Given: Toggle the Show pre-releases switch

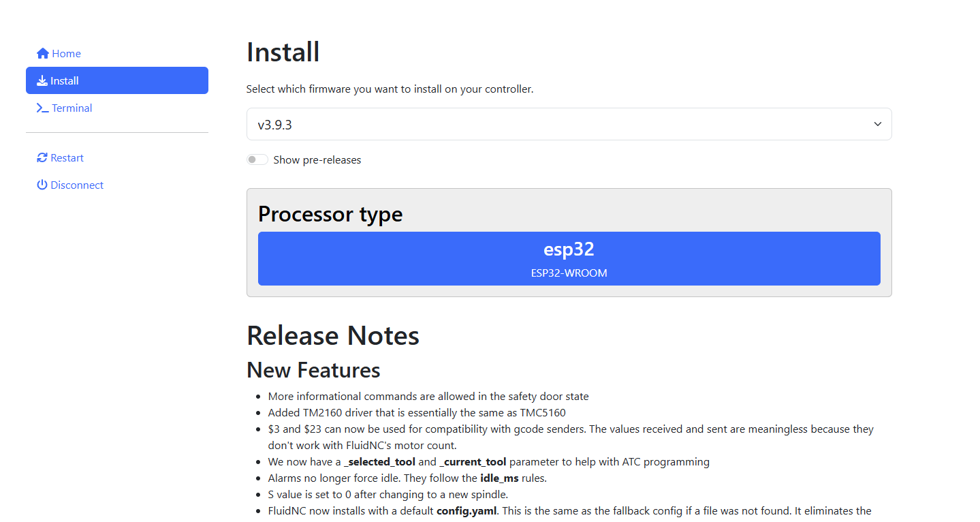Looking at the screenshot, I should pos(257,159).
